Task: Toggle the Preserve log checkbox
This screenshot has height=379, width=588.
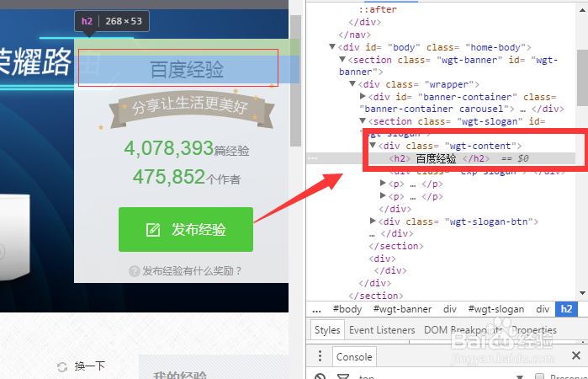Action: 539,376
